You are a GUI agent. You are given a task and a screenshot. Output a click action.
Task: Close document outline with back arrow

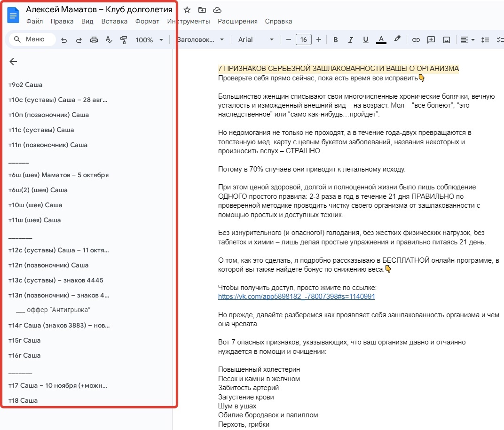point(13,62)
